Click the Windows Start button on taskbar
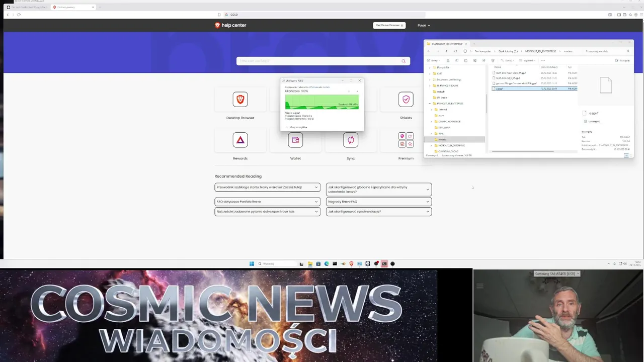 click(x=252, y=263)
